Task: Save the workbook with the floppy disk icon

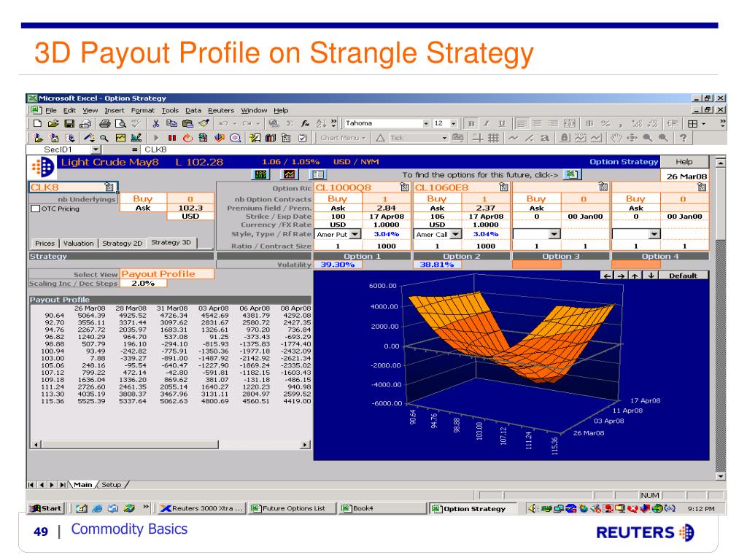Action: coord(69,124)
